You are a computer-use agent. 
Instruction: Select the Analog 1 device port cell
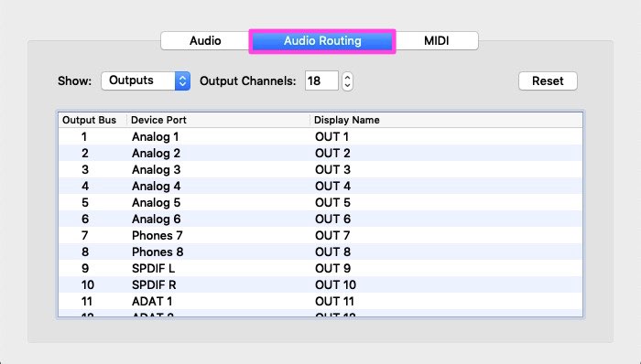156,136
